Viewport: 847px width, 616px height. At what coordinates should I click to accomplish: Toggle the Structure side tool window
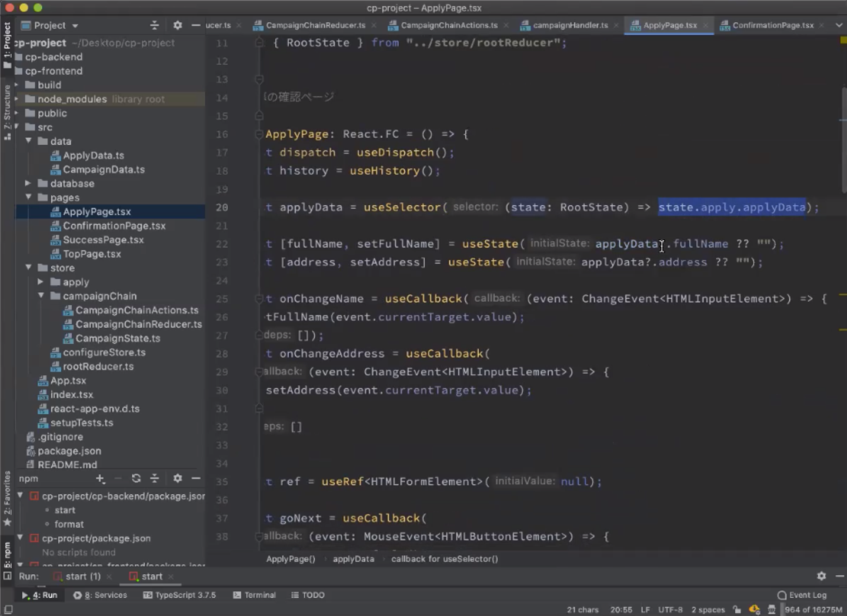click(7, 112)
